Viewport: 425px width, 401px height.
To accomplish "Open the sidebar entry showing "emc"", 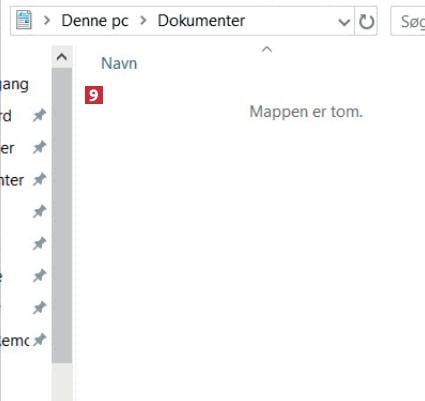I will (15, 340).
